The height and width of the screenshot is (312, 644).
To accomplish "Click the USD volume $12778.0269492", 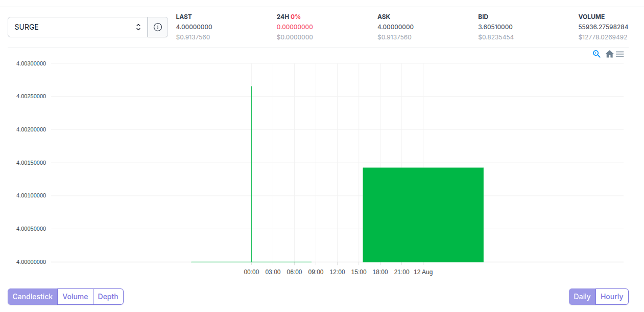I will [x=603, y=37].
